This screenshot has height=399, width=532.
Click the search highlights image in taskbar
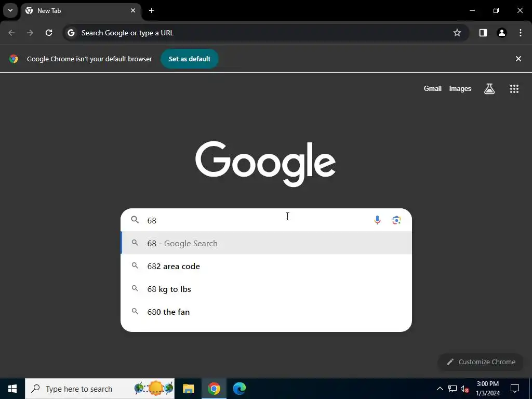(x=154, y=389)
